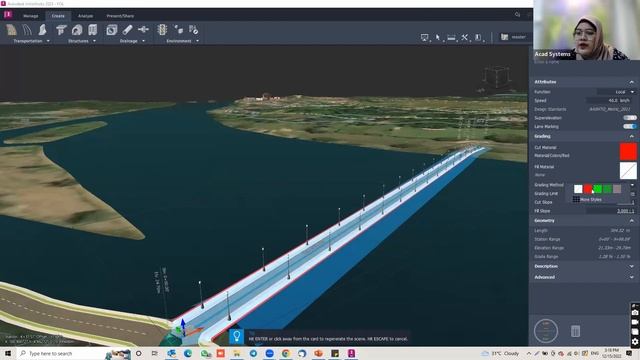Open the Present/Share tab
Screen dimensions: 640x360
coord(120,16)
